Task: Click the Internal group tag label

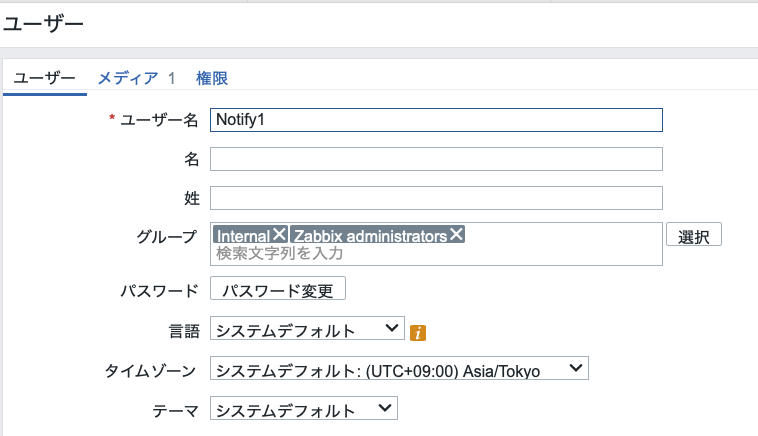Action: 243,236
